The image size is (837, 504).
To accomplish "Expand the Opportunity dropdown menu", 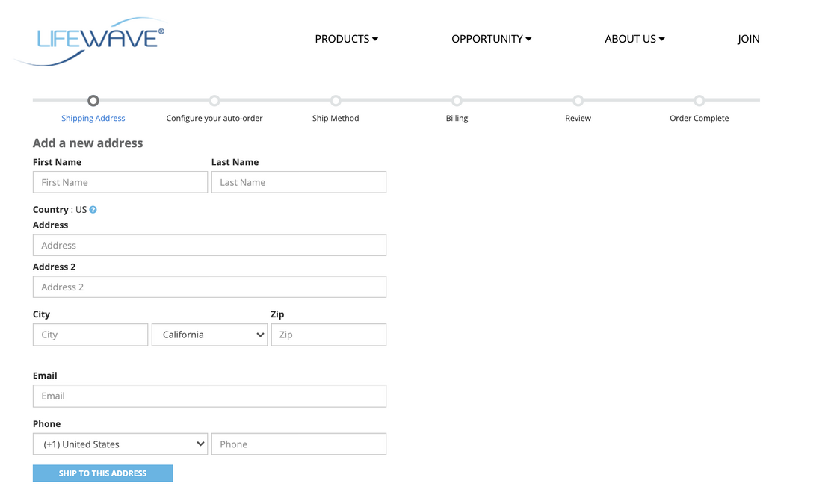I will [x=491, y=39].
